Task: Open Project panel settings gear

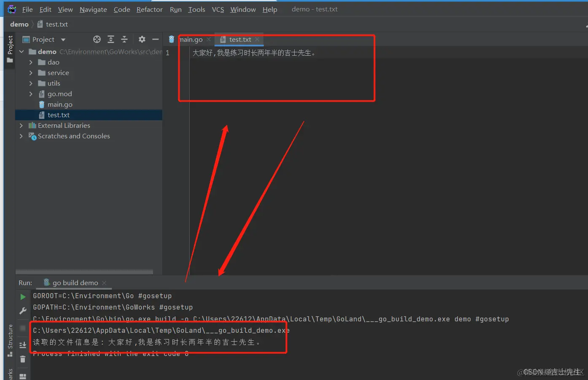Action: [x=142, y=39]
